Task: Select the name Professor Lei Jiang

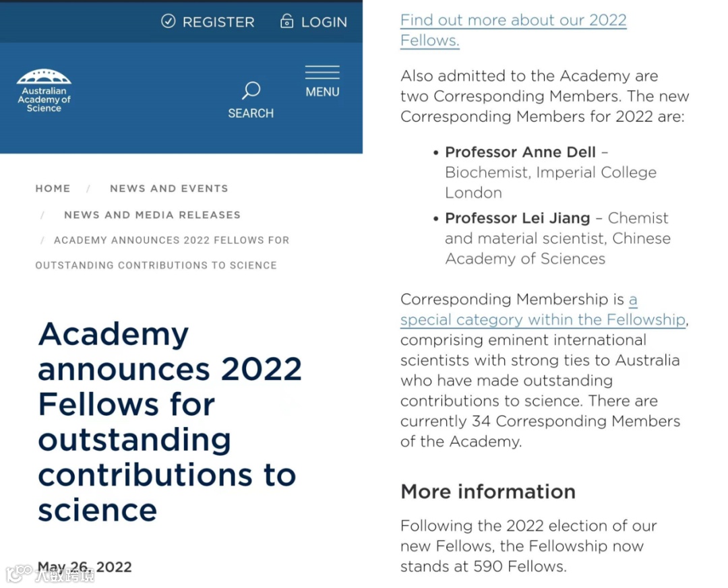Action: click(517, 218)
